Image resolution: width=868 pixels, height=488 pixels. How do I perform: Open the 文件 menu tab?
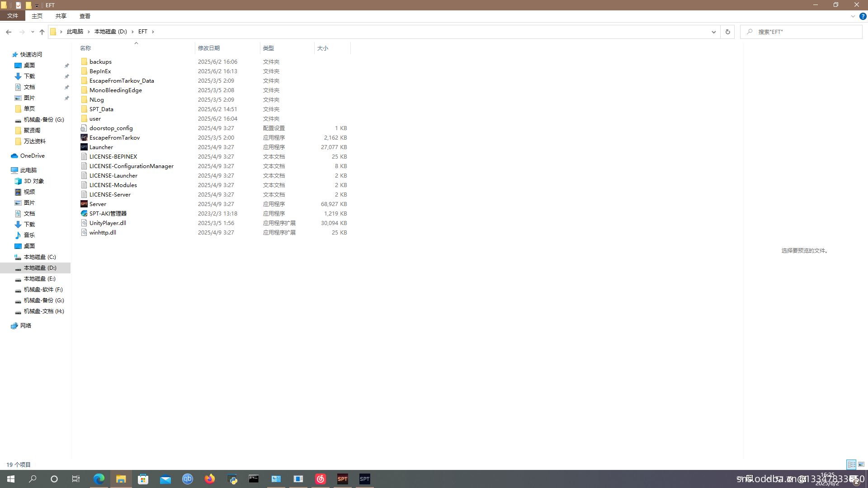[13, 16]
